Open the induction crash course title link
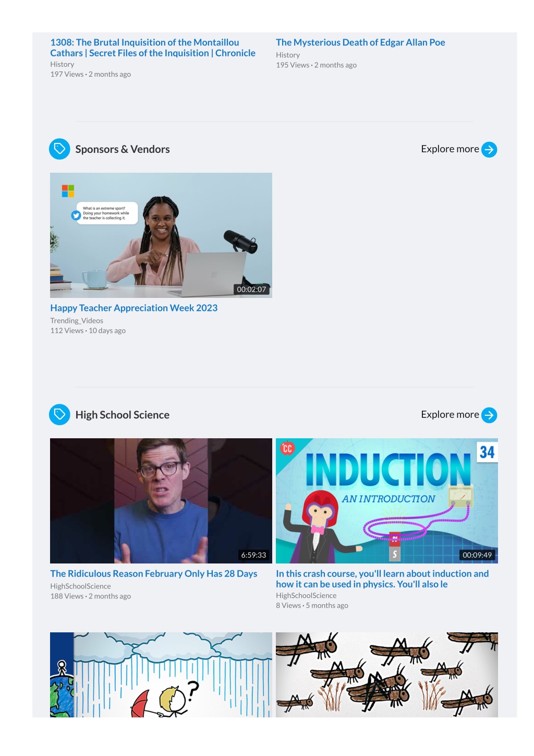The width and height of the screenshot is (534, 756). 382,579
